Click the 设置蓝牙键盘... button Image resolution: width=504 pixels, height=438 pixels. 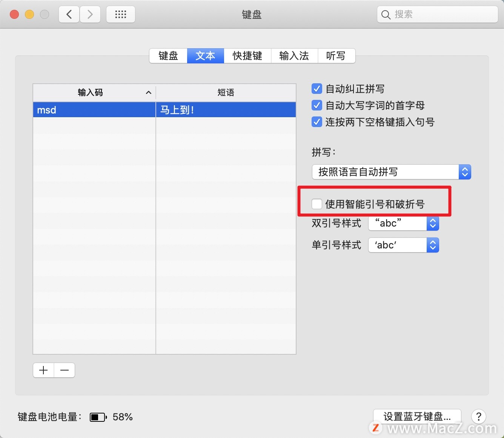[417, 417]
